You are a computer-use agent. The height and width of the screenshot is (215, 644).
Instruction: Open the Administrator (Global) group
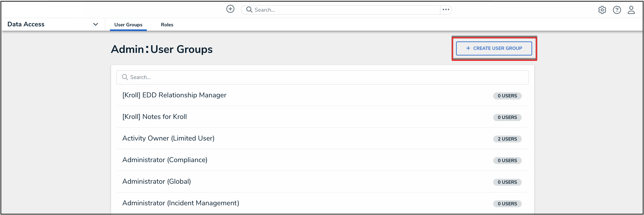tap(156, 182)
